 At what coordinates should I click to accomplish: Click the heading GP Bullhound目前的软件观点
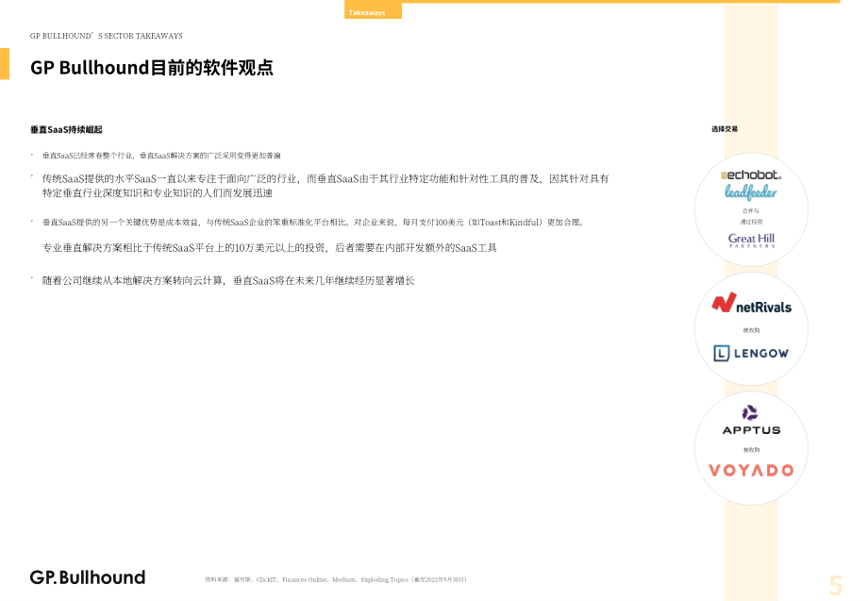coord(152,68)
